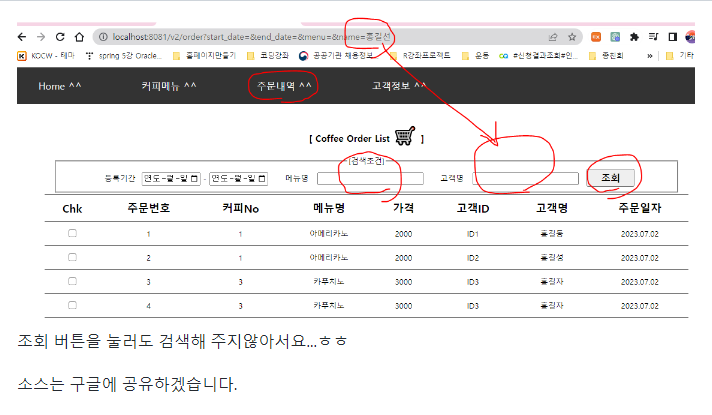Screen dimensions: 712x415
Task: Open the 홈페이지만들기 bookmark folder
Action: (204, 56)
